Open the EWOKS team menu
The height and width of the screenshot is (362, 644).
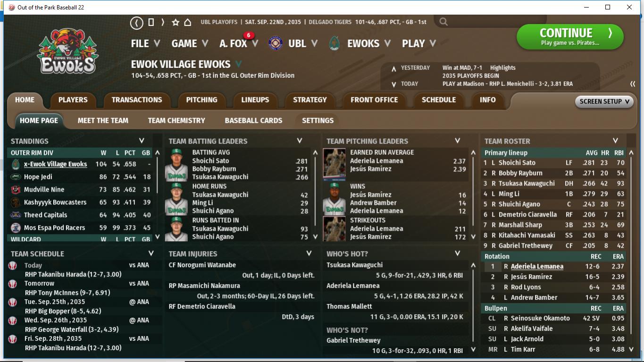[x=369, y=43]
